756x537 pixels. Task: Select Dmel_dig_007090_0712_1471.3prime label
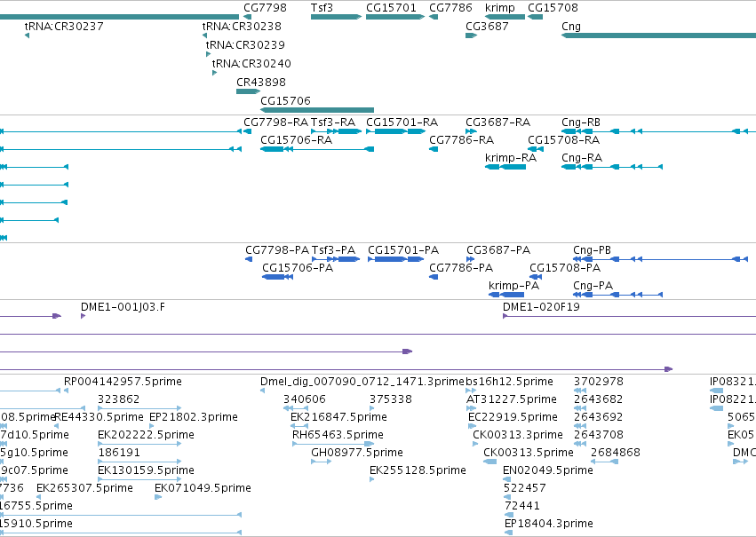pos(362,382)
